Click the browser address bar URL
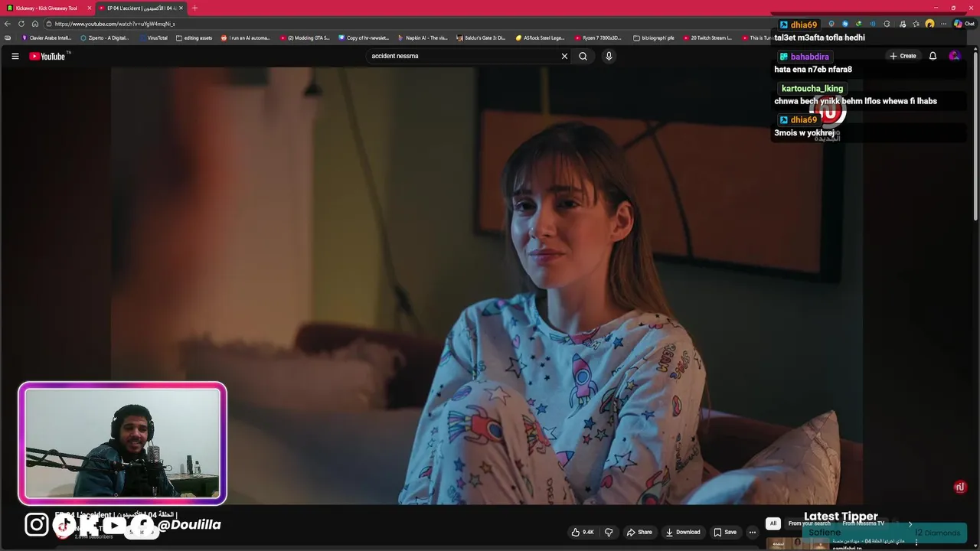This screenshot has height=551, width=980. pos(115,24)
